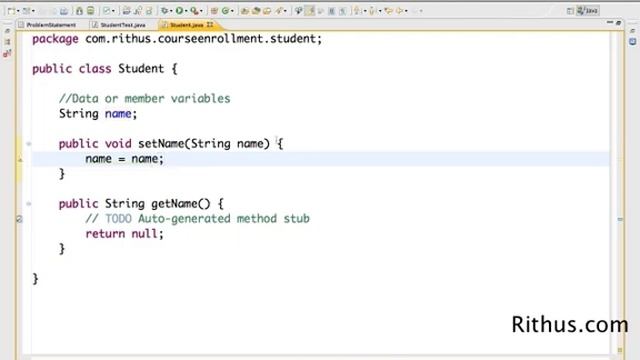Click the package com.rithus.courseenrollment.student line
This screenshot has width=640, height=360.
tap(177, 39)
